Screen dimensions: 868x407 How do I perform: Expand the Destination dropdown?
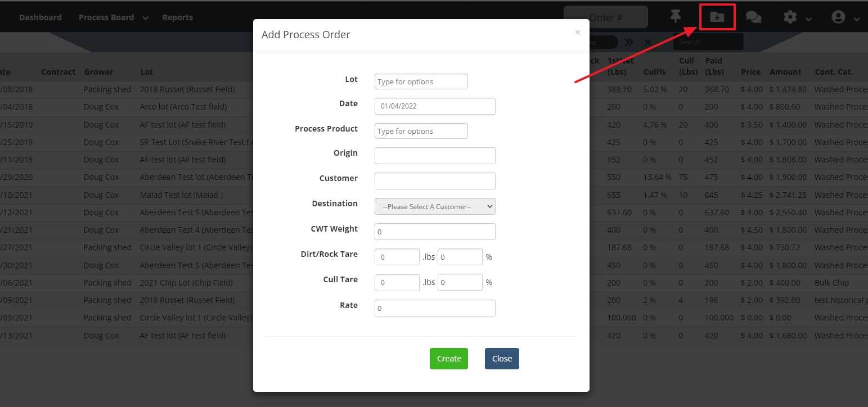(435, 206)
